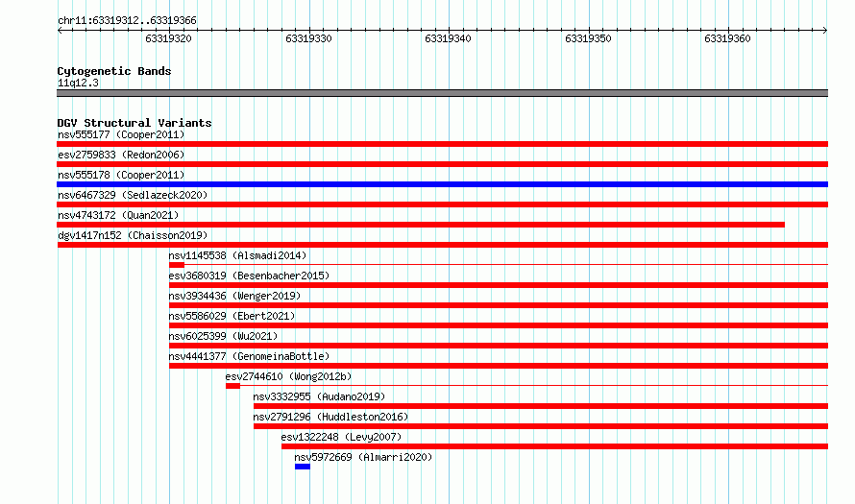Open nsv3332955 (Audano2019) label
The height and width of the screenshot is (504, 855).
319,396
